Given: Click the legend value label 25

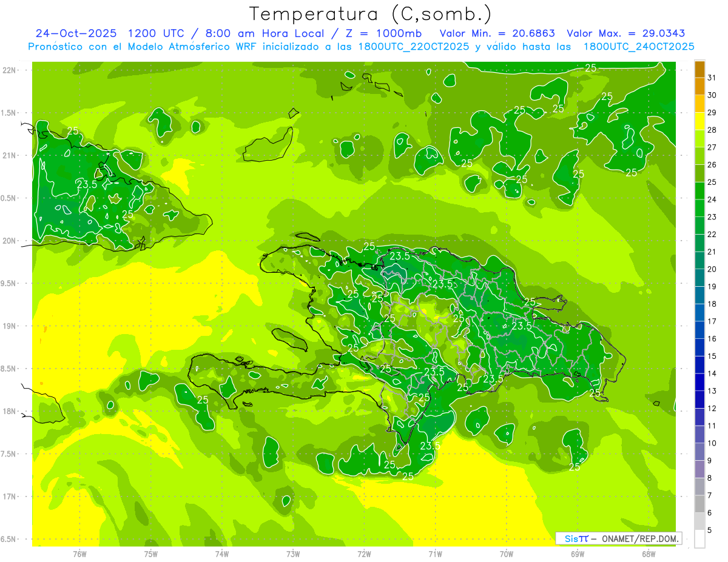Looking at the screenshot, I should (712, 182).
